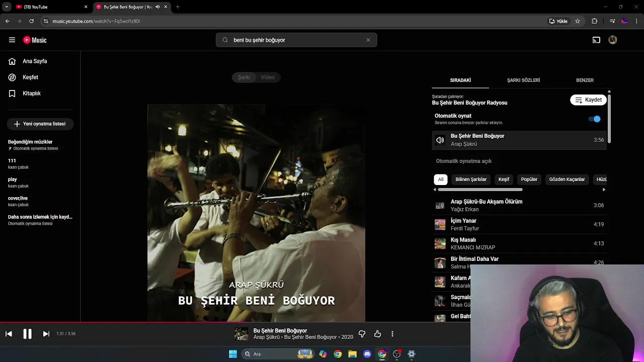Mute the tab via speaker icon
Screen dimensions: 644x362
pos(157,7)
